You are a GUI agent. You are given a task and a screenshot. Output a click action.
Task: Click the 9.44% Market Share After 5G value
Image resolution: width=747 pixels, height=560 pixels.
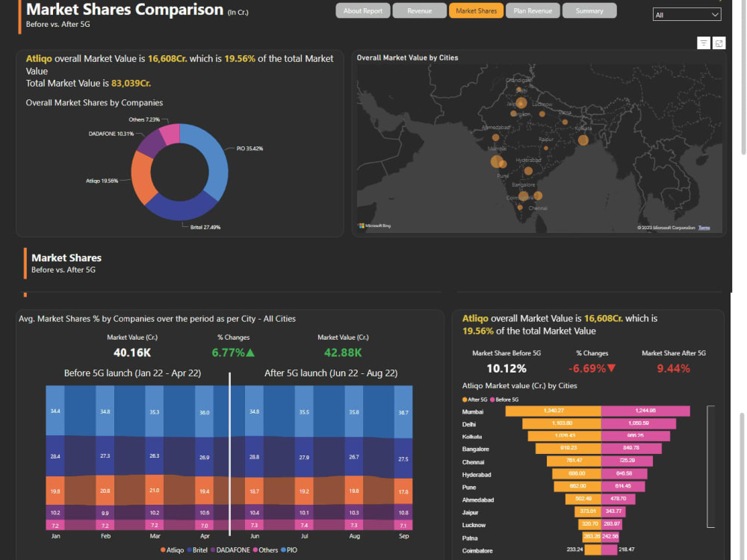tap(674, 369)
